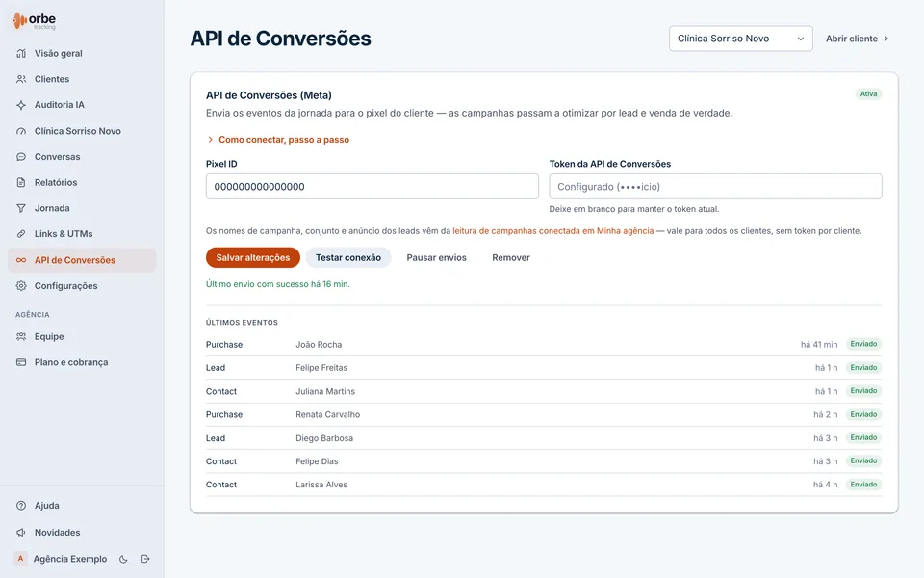
Task: Click 'Último envio com sucesso há 16 min.' text
Action: click(277, 284)
